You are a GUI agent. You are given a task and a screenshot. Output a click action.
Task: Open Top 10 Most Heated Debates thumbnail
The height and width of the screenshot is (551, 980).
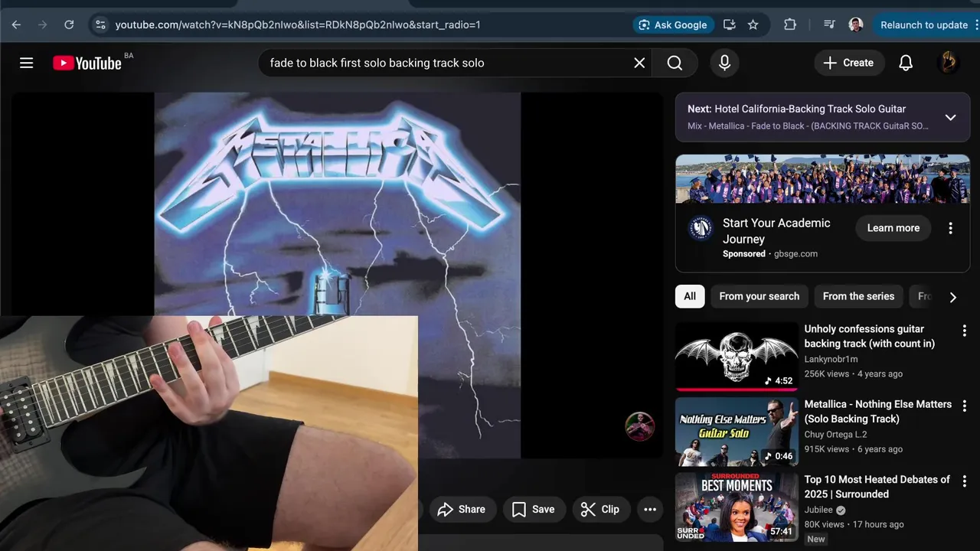click(x=737, y=507)
